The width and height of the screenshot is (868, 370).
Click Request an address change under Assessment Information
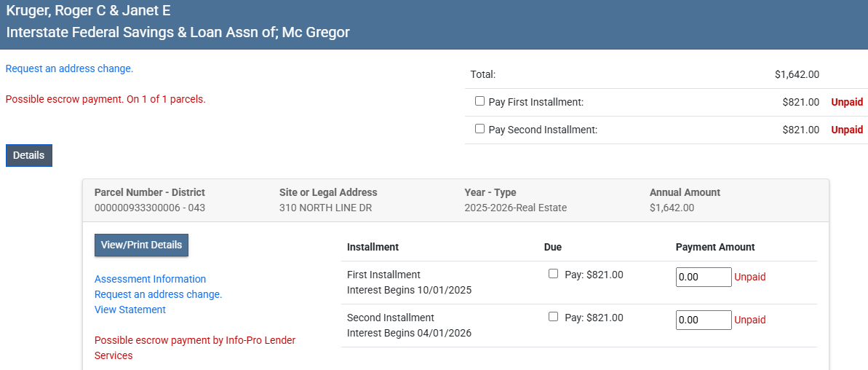[158, 294]
